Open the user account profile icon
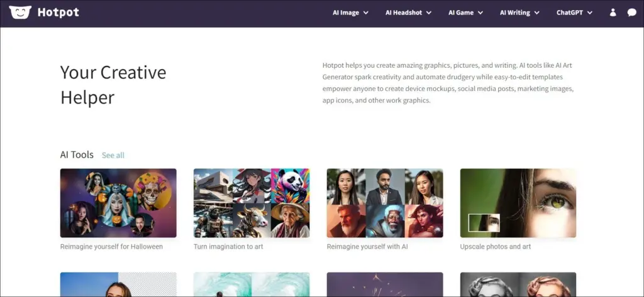 pos(613,13)
